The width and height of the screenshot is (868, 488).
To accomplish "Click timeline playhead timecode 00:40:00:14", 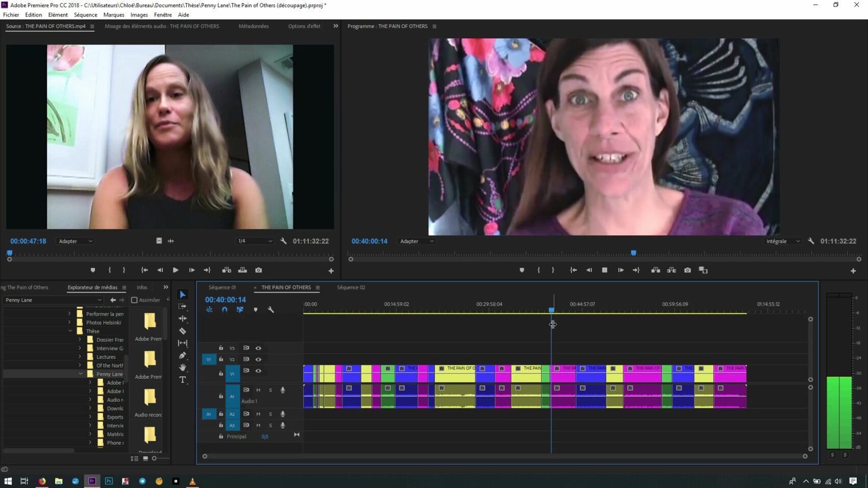I will point(225,300).
